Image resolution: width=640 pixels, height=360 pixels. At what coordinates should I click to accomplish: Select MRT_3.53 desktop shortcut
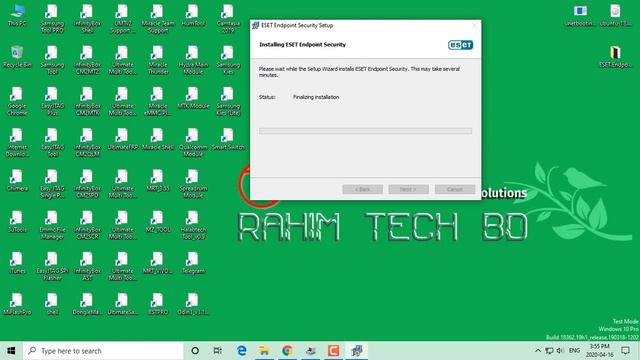(158, 180)
